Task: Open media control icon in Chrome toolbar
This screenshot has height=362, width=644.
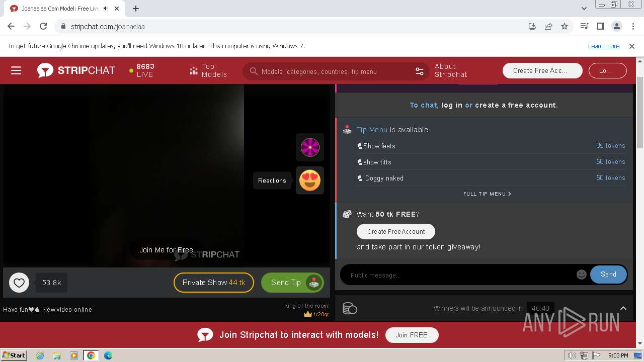Action: point(584,26)
